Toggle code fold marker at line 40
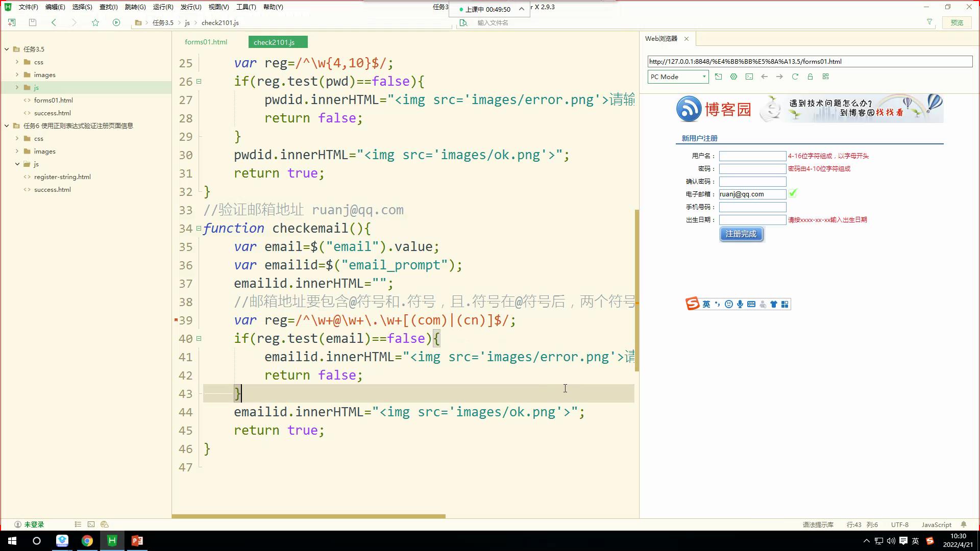The image size is (980, 551). coord(199,339)
